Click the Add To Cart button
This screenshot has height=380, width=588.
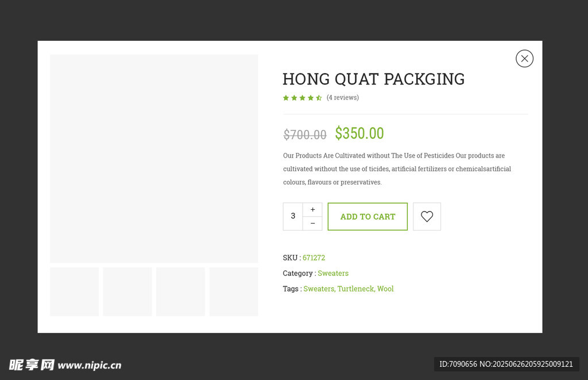[367, 217]
